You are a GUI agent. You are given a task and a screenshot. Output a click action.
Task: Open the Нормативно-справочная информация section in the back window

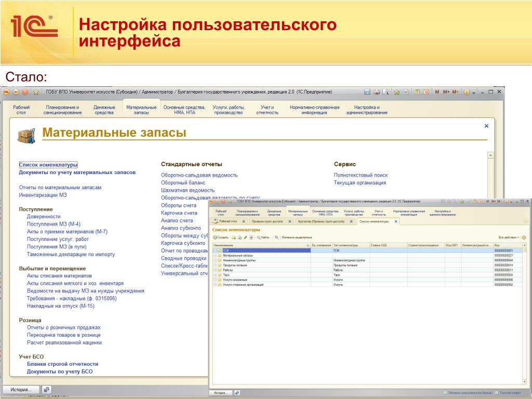pyautogui.click(x=314, y=110)
